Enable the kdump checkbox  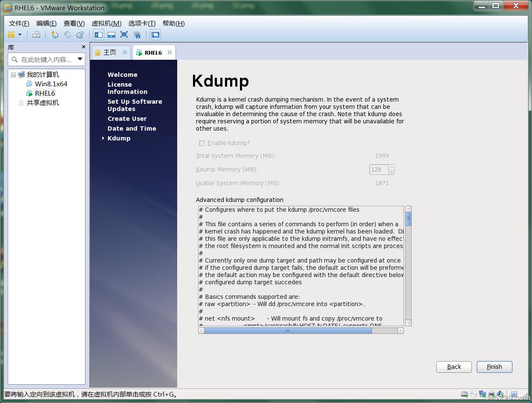click(x=202, y=143)
